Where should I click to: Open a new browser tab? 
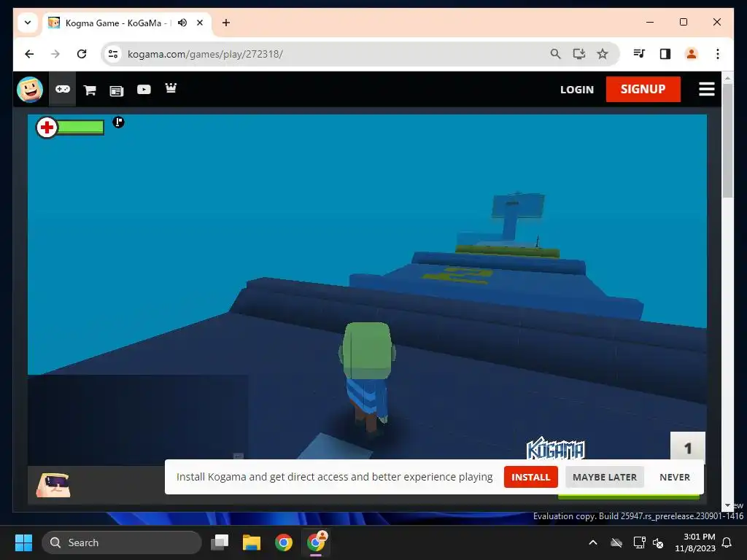coord(226,23)
